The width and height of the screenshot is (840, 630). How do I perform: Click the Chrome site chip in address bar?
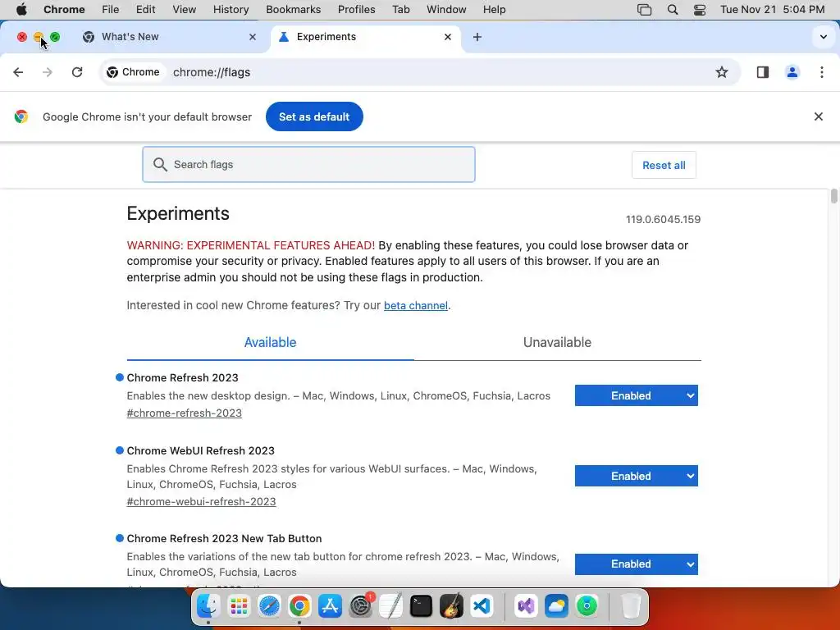(x=134, y=72)
